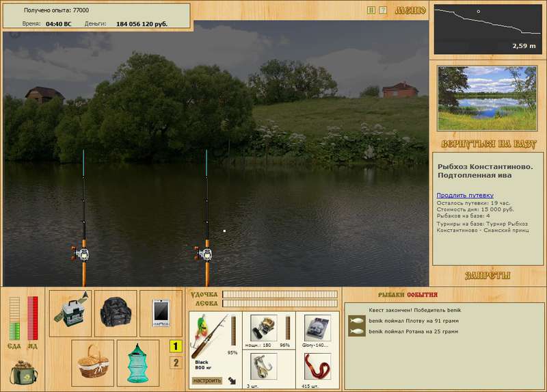Open the backpack inventory
This screenshot has width=547, height=392.
tap(116, 313)
